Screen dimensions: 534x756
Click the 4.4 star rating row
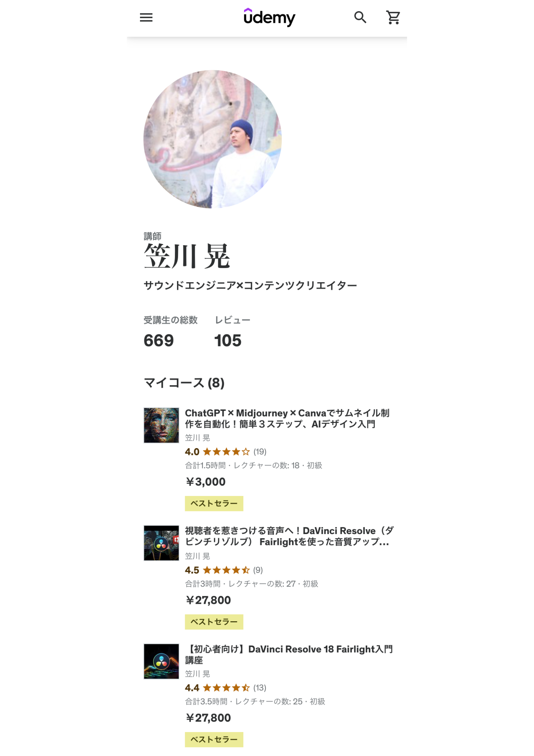coord(225,688)
